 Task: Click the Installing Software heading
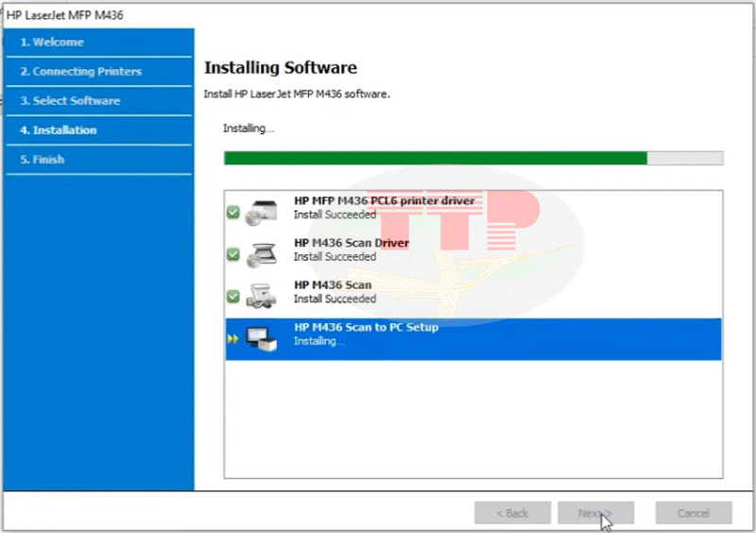tap(281, 67)
